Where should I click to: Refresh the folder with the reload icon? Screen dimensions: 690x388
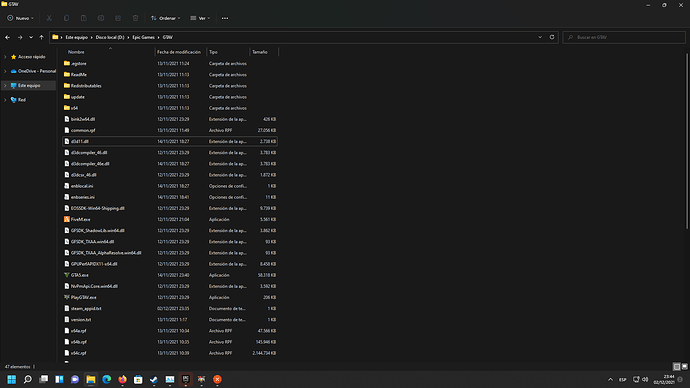(x=552, y=37)
